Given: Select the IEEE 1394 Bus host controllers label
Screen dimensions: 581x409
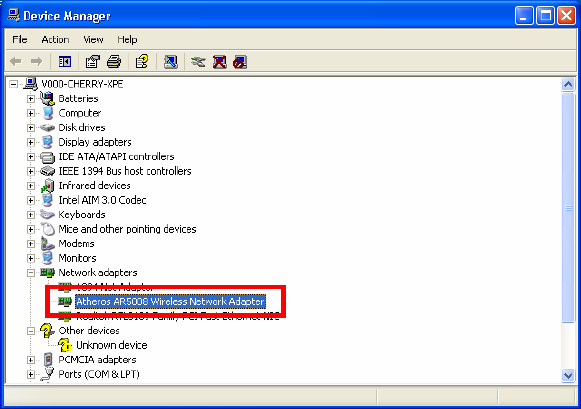Looking at the screenshot, I should coord(125,171).
